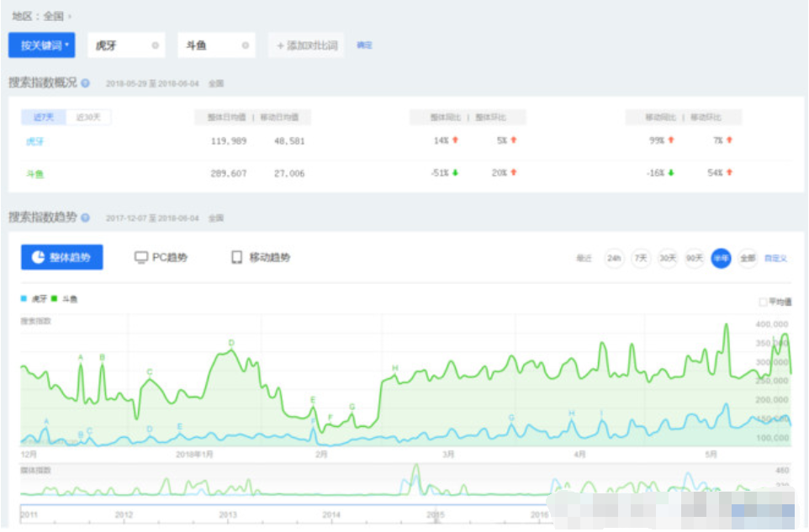Select the 7天 time range
The width and height of the screenshot is (809, 532).
click(641, 258)
